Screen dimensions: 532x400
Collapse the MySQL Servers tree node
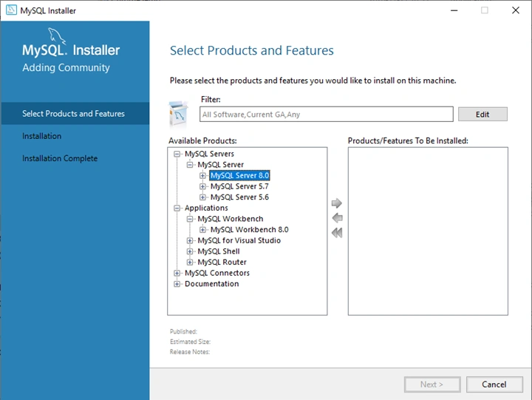coord(177,154)
